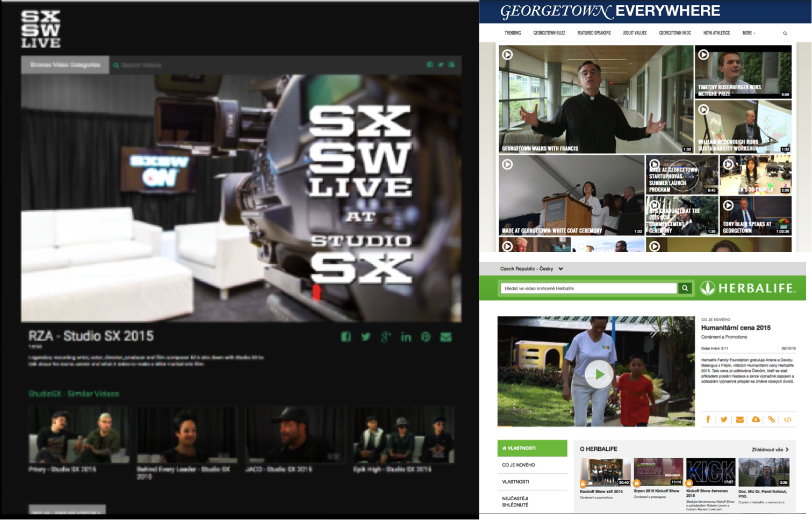This screenshot has width=812, height=520.
Task: Select Nejčastěji shlédnuté sidebar item
Action: 532,502
